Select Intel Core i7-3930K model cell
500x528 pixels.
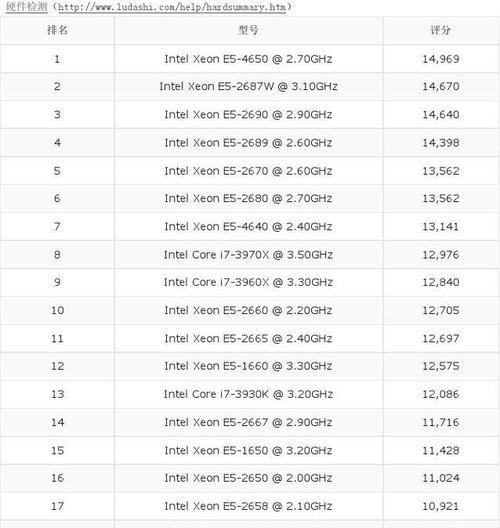(x=248, y=394)
